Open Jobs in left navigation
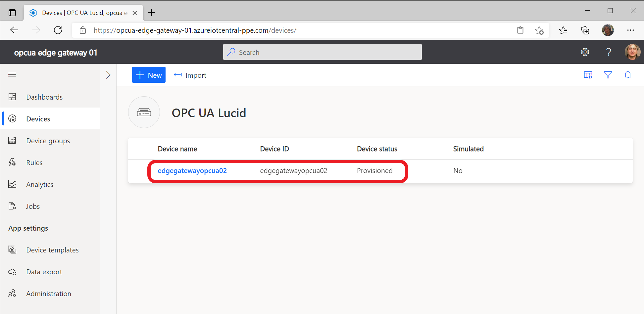Viewport: 644px width, 314px height. 50,206
